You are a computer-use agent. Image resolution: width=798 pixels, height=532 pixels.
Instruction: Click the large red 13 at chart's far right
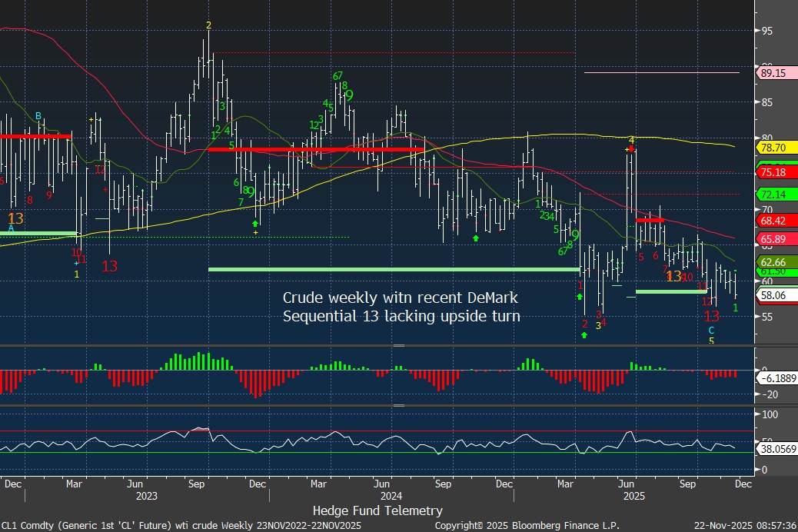tap(712, 316)
